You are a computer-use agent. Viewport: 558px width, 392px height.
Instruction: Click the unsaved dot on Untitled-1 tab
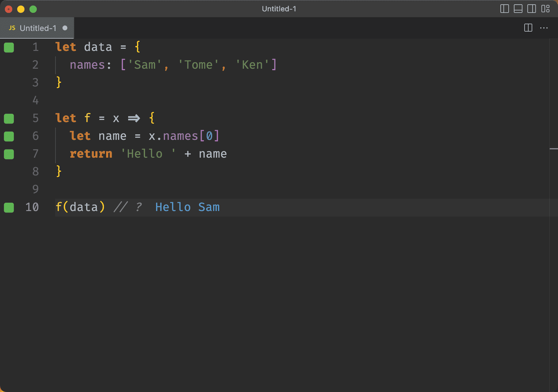click(x=65, y=28)
